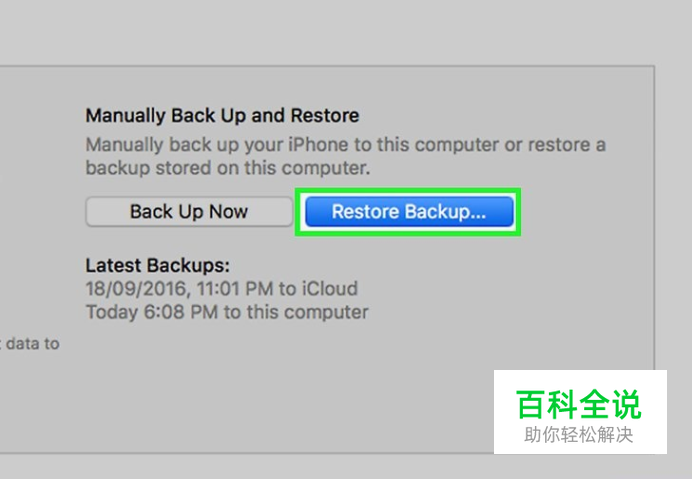Click the partial 'data to' text

point(30,343)
